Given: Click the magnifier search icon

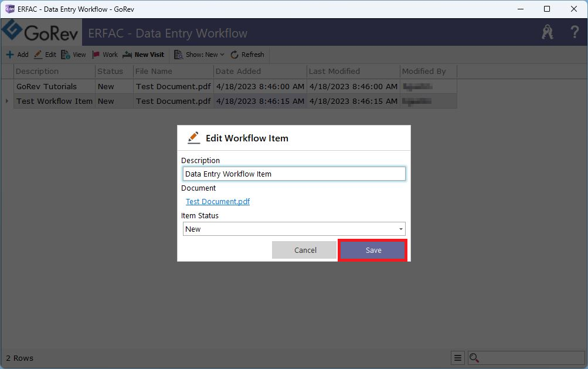Looking at the screenshot, I should click(x=474, y=358).
